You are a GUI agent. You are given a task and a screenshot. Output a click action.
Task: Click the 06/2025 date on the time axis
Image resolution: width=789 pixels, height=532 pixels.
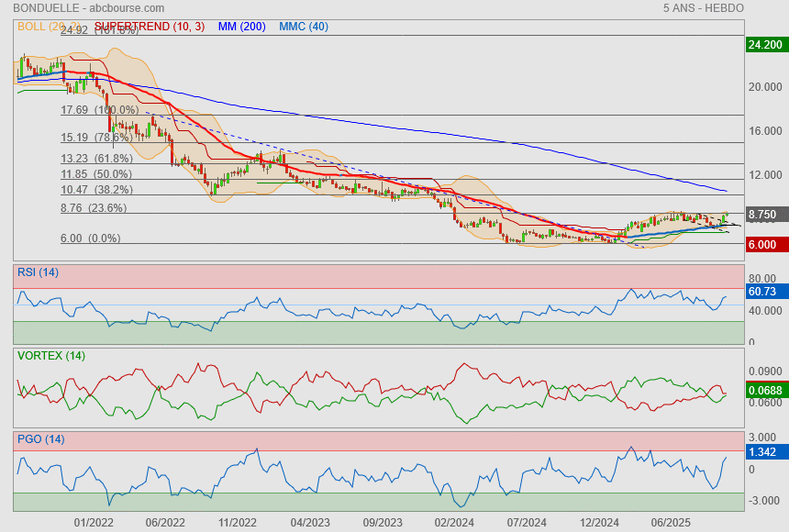[672, 522]
